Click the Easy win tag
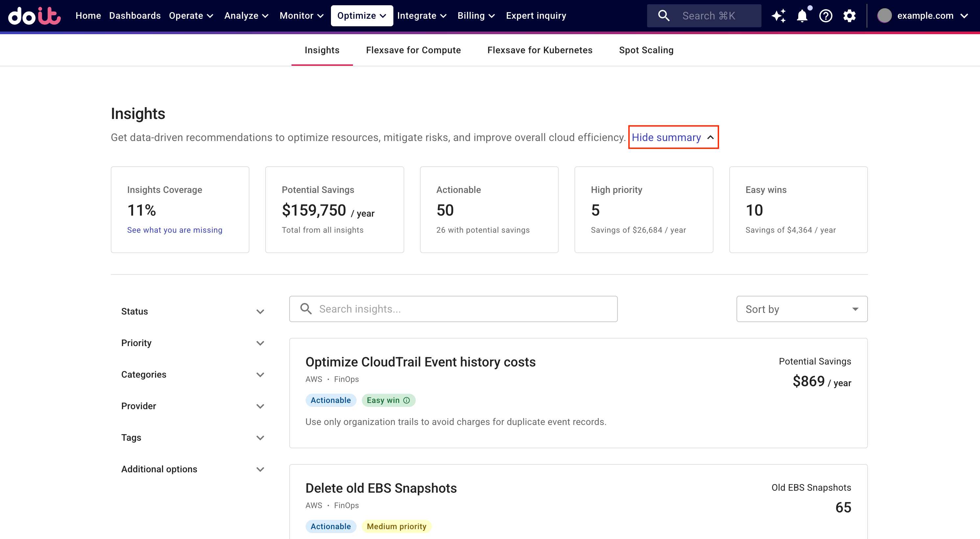The width and height of the screenshot is (980, 539). coord(388,400)
